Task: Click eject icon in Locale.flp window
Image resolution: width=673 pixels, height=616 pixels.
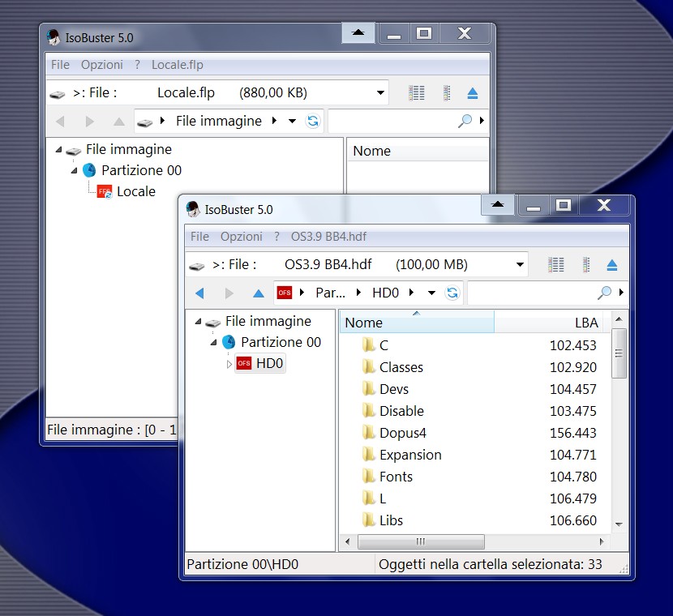Action: 473,93
